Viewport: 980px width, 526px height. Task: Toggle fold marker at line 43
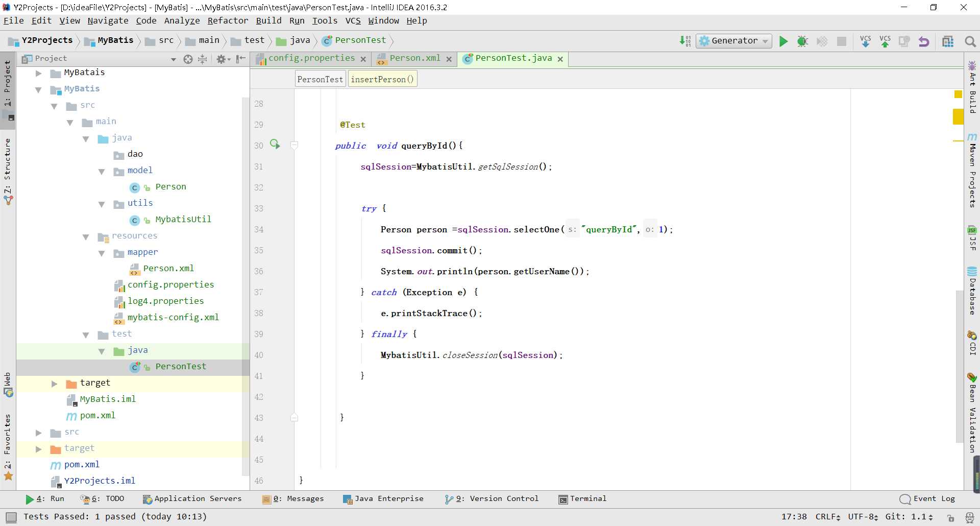pyautogui.click(x=294, y=417)
